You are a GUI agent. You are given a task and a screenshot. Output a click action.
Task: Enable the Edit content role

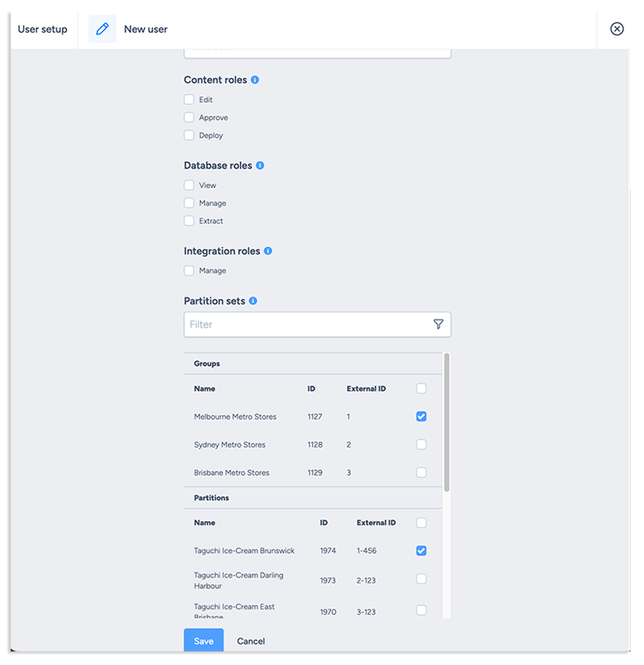coord(189,99)
